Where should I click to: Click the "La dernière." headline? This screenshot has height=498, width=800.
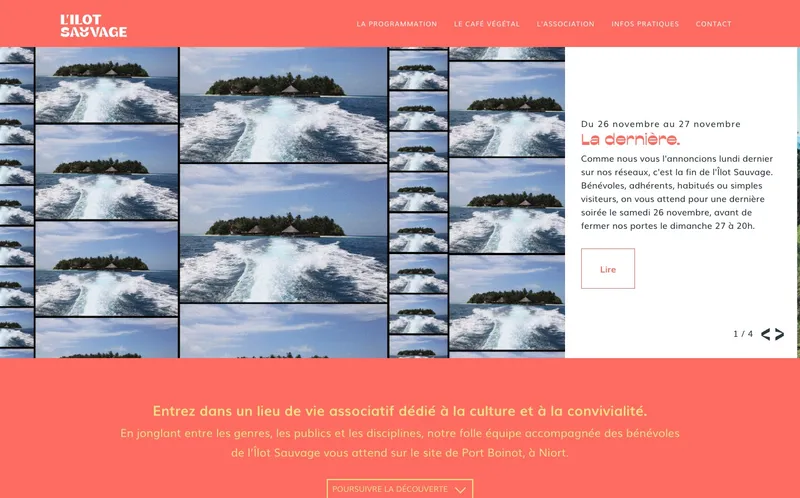click(630, 139)
